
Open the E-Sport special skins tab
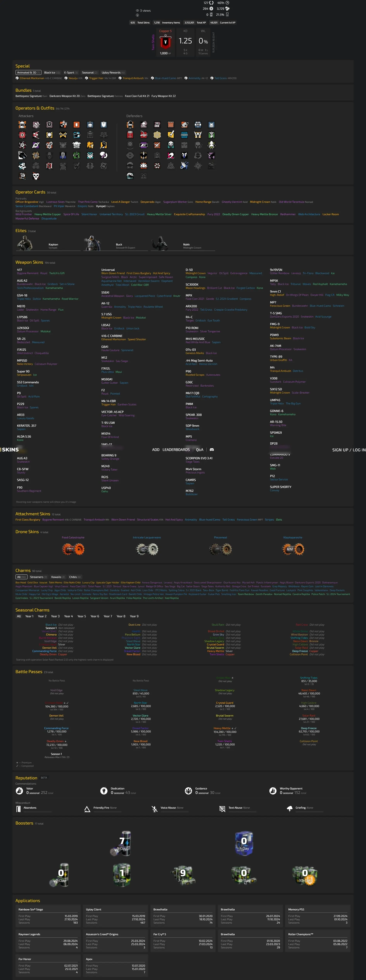[x=71, y=73]
